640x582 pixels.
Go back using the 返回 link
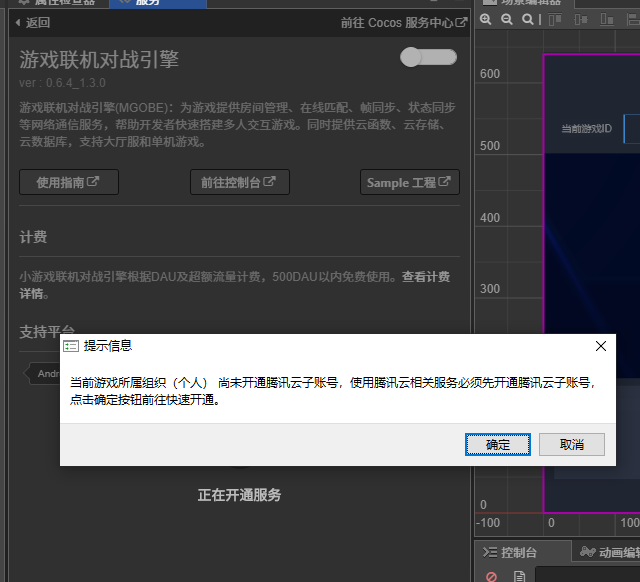point(33,22)
